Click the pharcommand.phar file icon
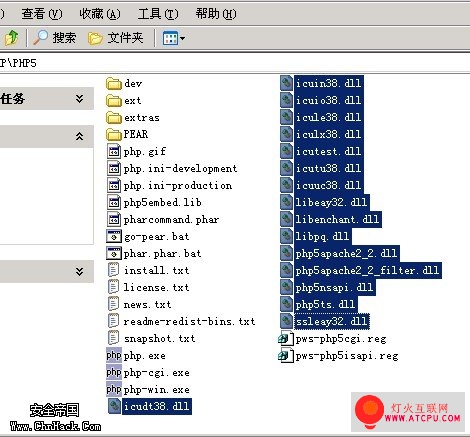This screenshot has height=437, width=470. pyautogui.click(x=114, y=219)
